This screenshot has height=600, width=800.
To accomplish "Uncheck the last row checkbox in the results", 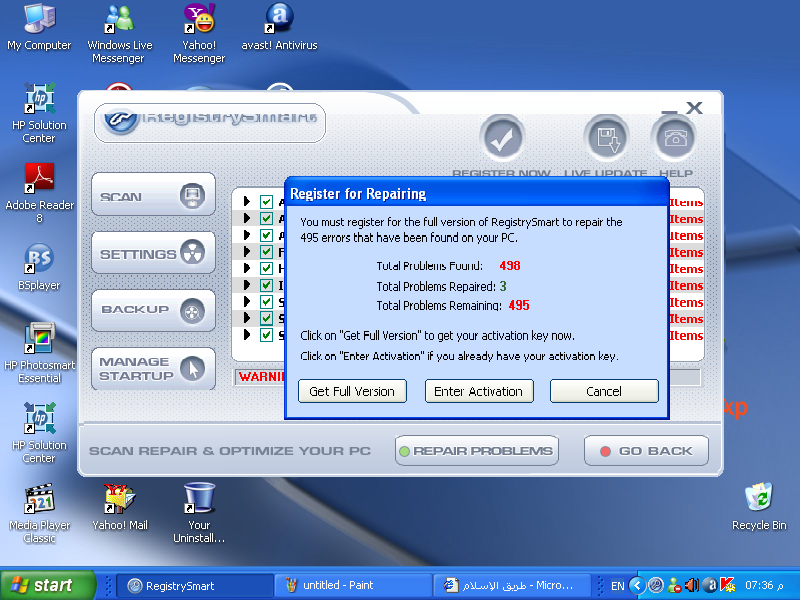I will click(266, 335).
